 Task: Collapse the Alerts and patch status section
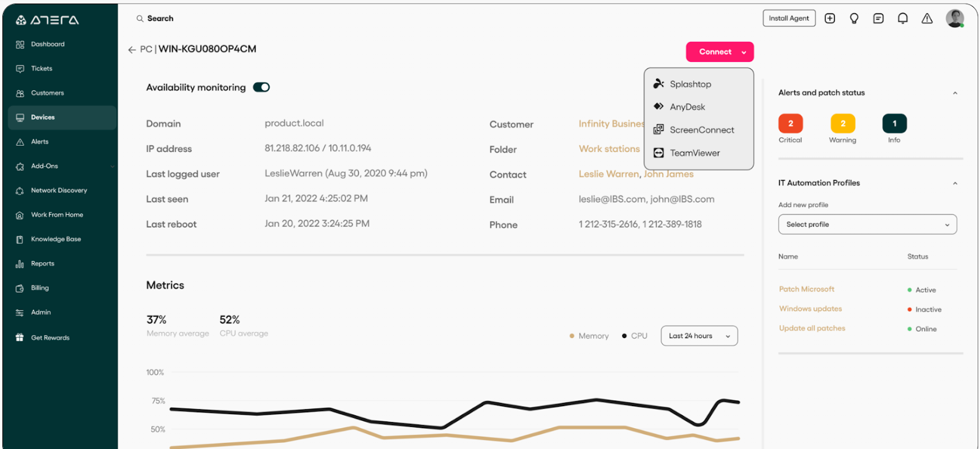point(954,93)
